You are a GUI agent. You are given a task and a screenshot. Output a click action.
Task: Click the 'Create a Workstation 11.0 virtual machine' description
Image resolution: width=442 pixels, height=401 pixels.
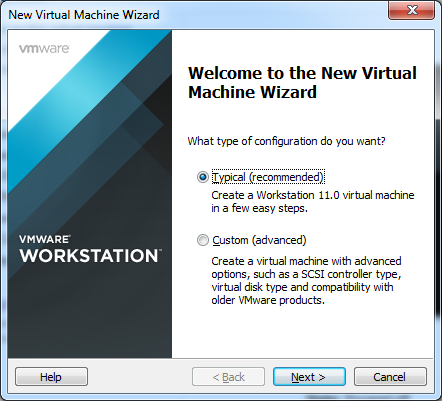pos(313,202)
